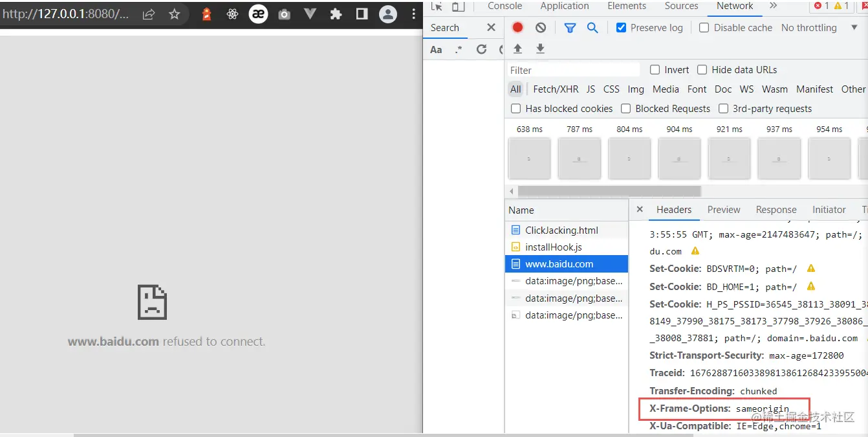
Task: Filter requests by Doc
Action: [x=723, y=89]
